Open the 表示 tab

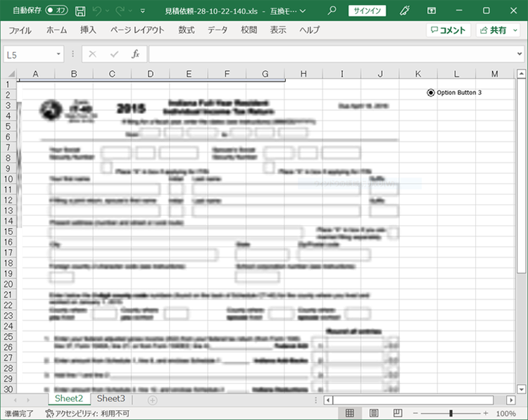tap(278, 30)
